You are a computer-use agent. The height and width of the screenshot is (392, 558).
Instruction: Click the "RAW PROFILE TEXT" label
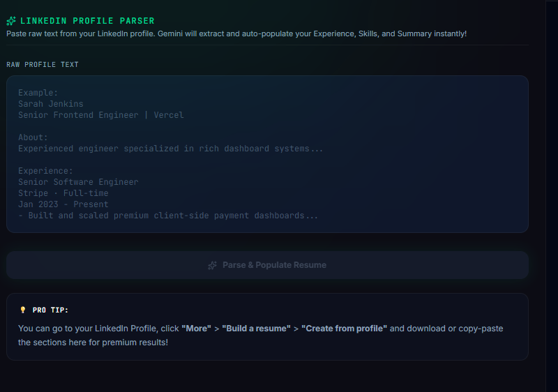(x=43, y=65)
